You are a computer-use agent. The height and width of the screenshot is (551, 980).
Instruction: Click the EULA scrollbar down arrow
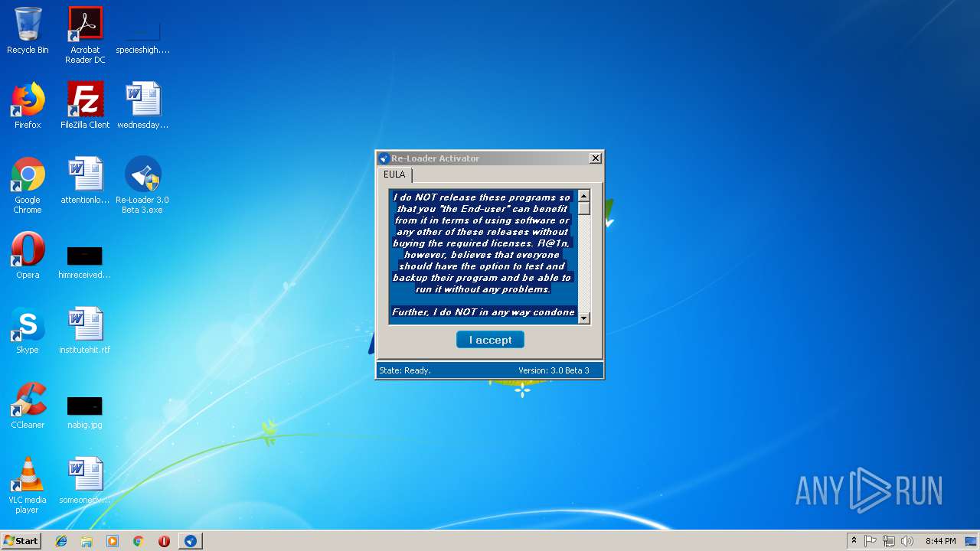pyautogui.click(x=584, y=318)
